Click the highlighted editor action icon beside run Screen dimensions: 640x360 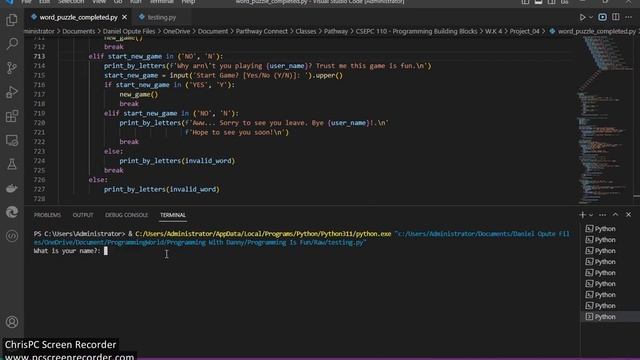click(x=602, y=17)
